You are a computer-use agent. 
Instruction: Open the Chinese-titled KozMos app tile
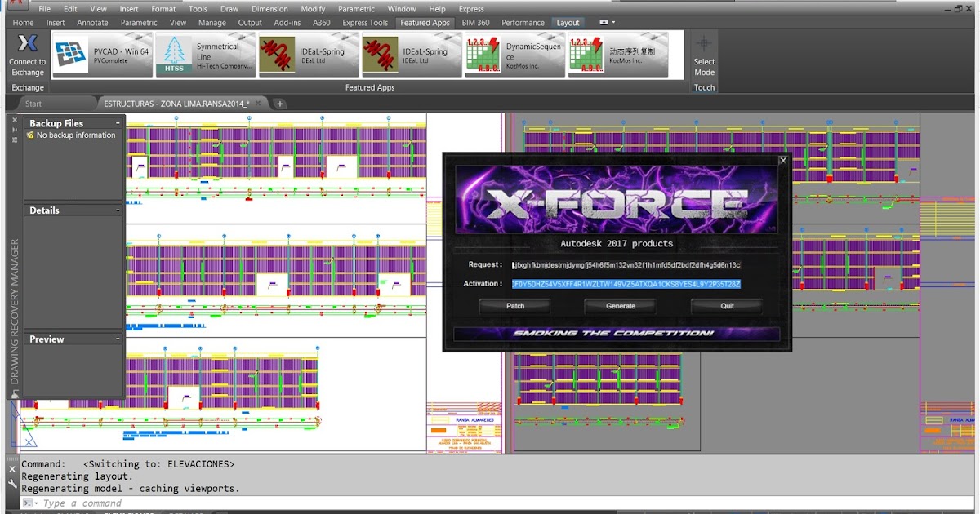click(x=618, y=55)
